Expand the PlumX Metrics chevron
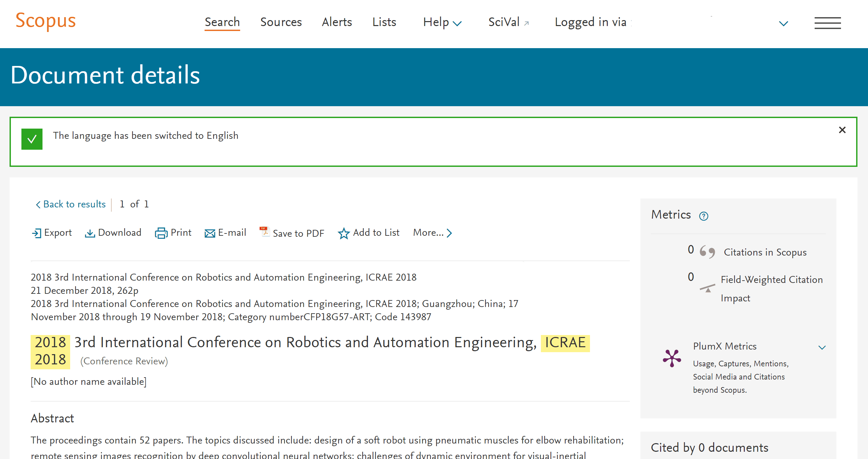Viewport: 868px width, 459px height. [822, 347]
